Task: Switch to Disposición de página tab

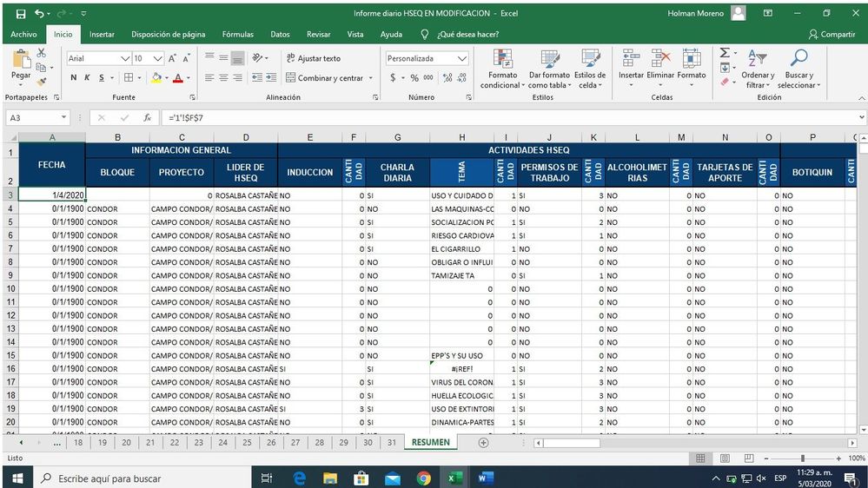Action: tap(169, 35)
